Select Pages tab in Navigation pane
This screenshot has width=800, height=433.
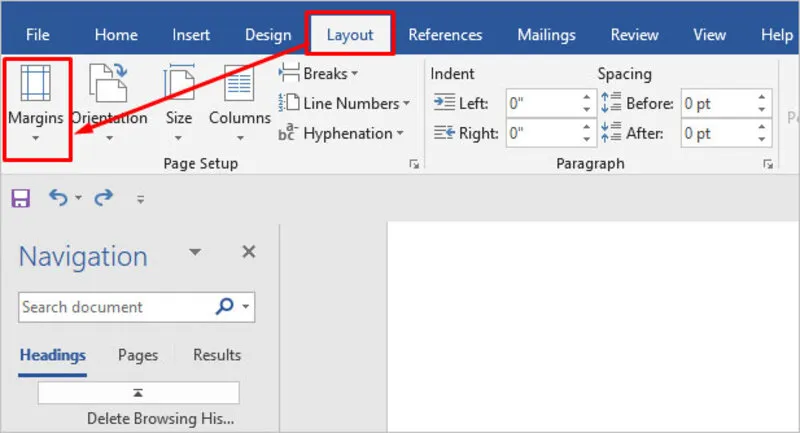point(138,355)
